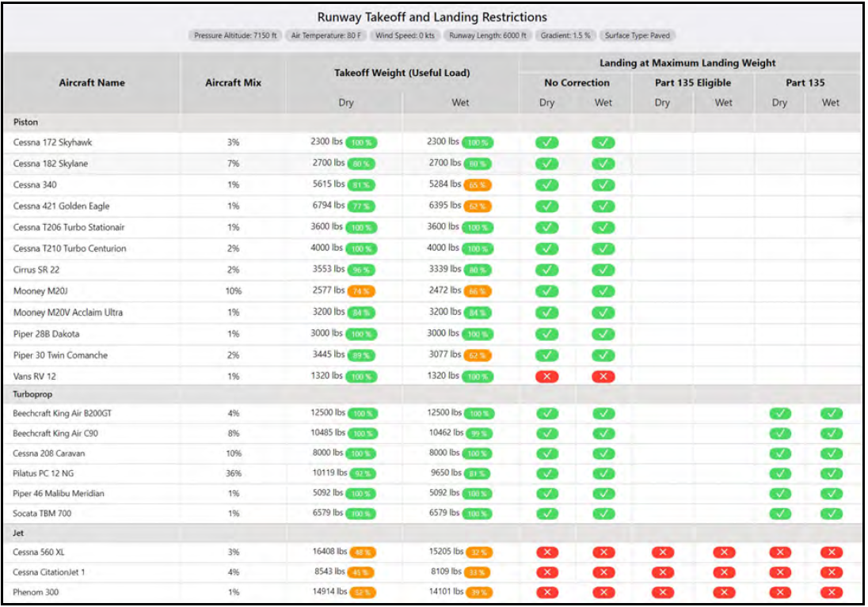Viewport: 868px width, 607px height.
Task: Click the Cirrus SR 22 wet landing checkmark
Action: pyautogui.click(x=603, y=270)
